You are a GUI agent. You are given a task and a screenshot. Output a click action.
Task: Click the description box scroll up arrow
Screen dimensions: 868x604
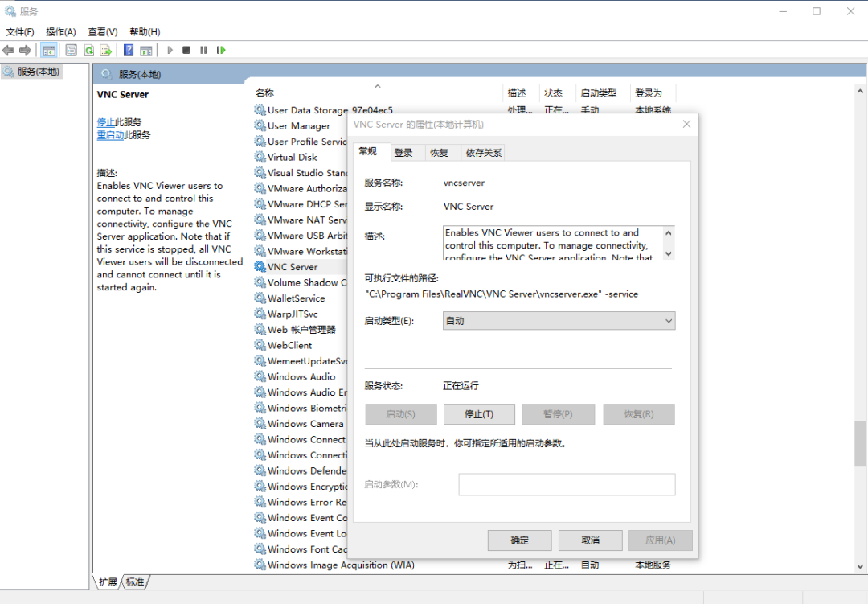click(669, 232)
